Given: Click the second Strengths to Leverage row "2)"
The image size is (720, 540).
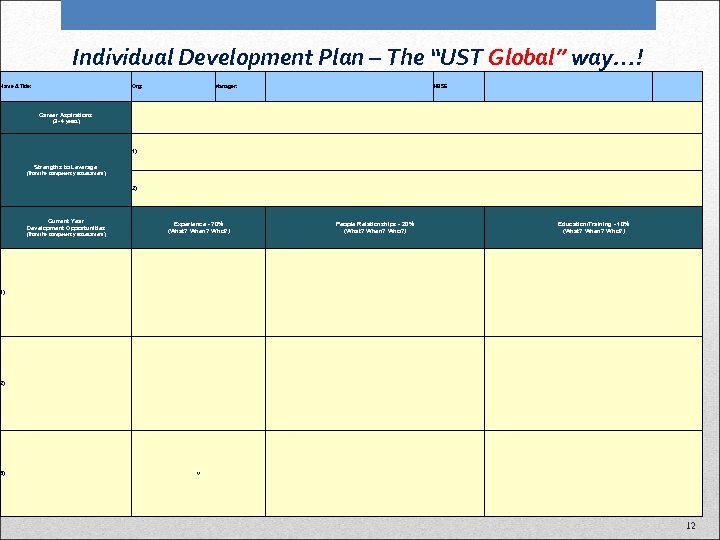Looking at the screenshot, I should coord(417,188).
